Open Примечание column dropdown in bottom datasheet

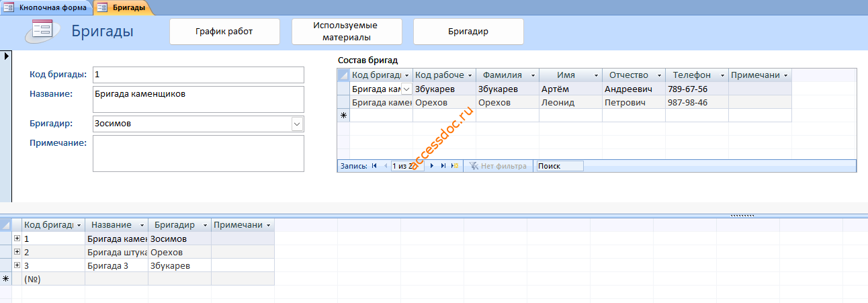[x=268, y=225]
